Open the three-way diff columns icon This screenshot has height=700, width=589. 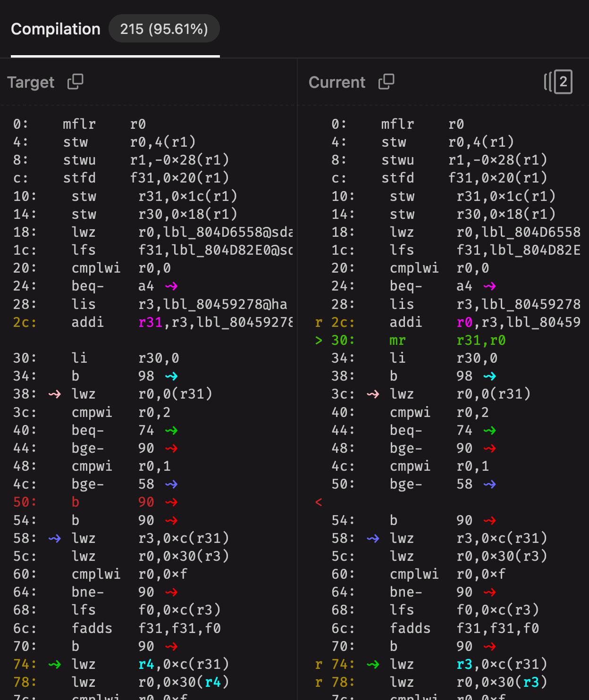[x=558, y=82]
